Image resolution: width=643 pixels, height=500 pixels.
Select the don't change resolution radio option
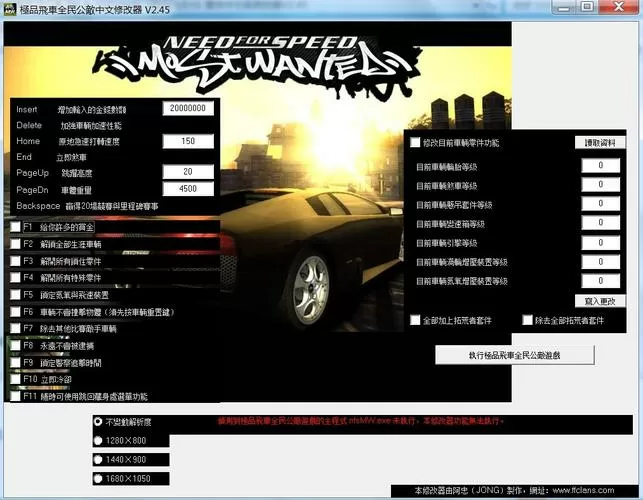[98, 422]
